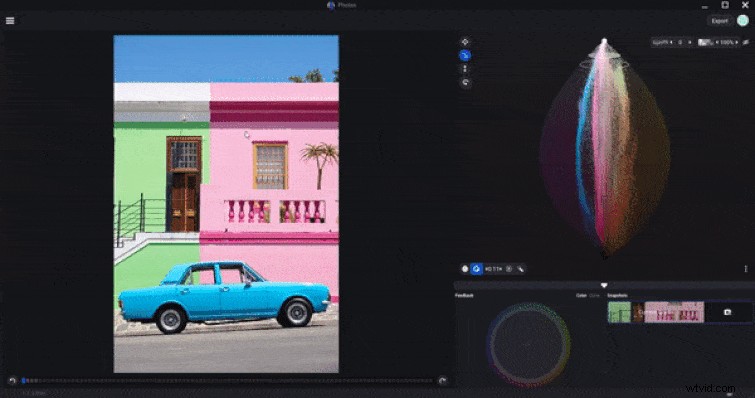This screenshot has height=398, width=755.
Task: Click the histogram preview thumbnail in top toolbar
Action: pyautogui.click(x=705, y=42)
